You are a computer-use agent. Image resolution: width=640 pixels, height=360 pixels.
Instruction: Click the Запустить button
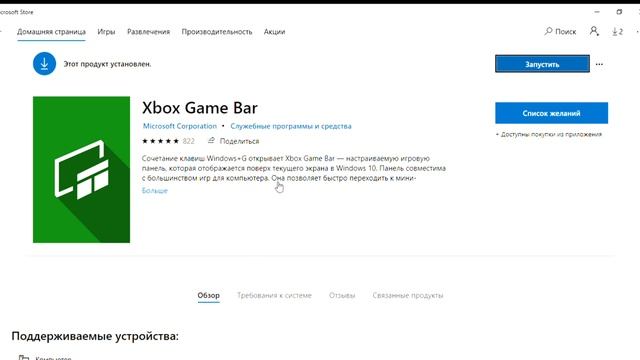pyautogui.click(x=542, y=64)
